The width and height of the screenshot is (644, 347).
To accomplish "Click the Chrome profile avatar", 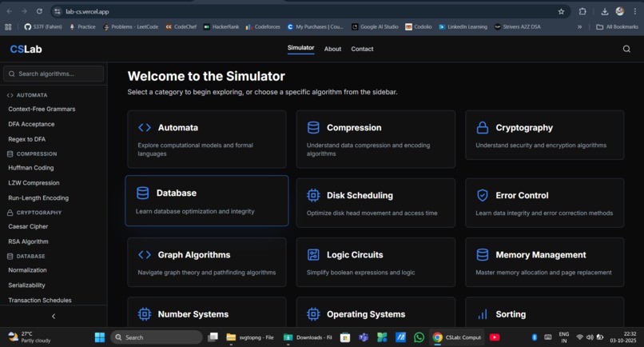I will pyautogui.click(x=620, y=11).
